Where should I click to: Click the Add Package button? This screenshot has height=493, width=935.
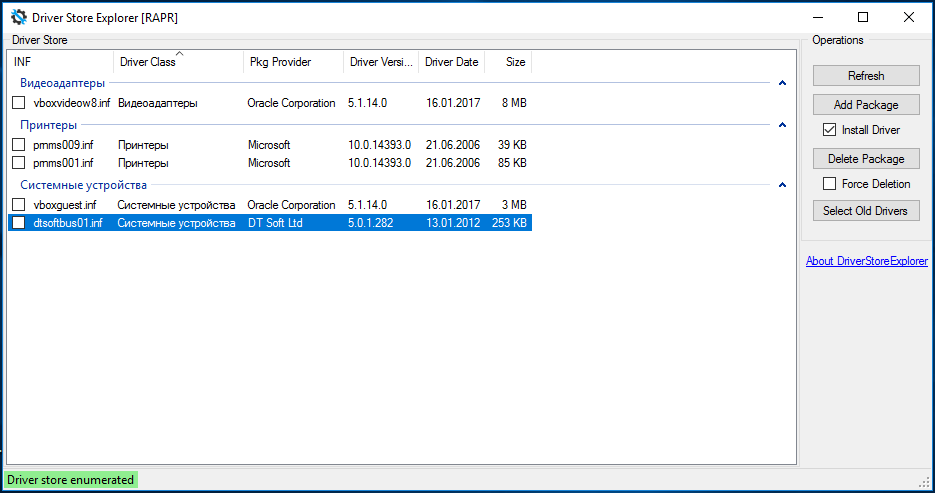(866, 104)
